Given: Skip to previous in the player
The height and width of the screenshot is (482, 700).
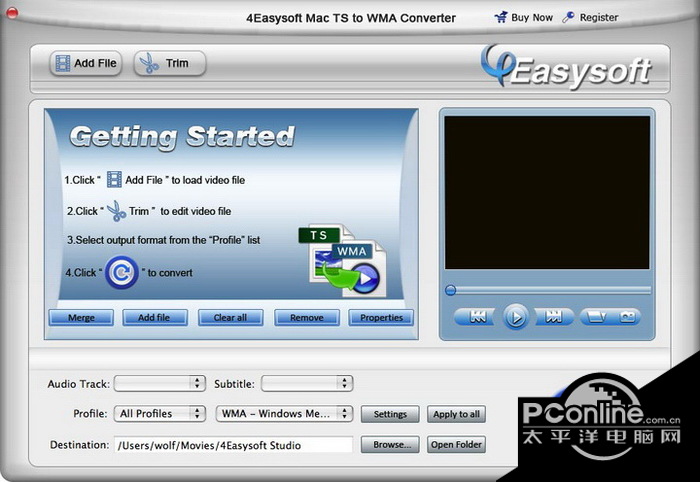Looking at the screenshot, I should [477, 317].
